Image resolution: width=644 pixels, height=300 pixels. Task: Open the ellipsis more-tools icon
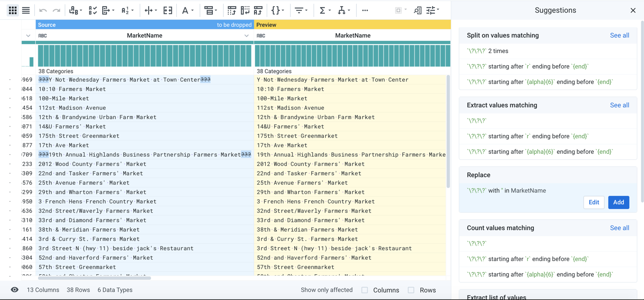pos(365,10)
